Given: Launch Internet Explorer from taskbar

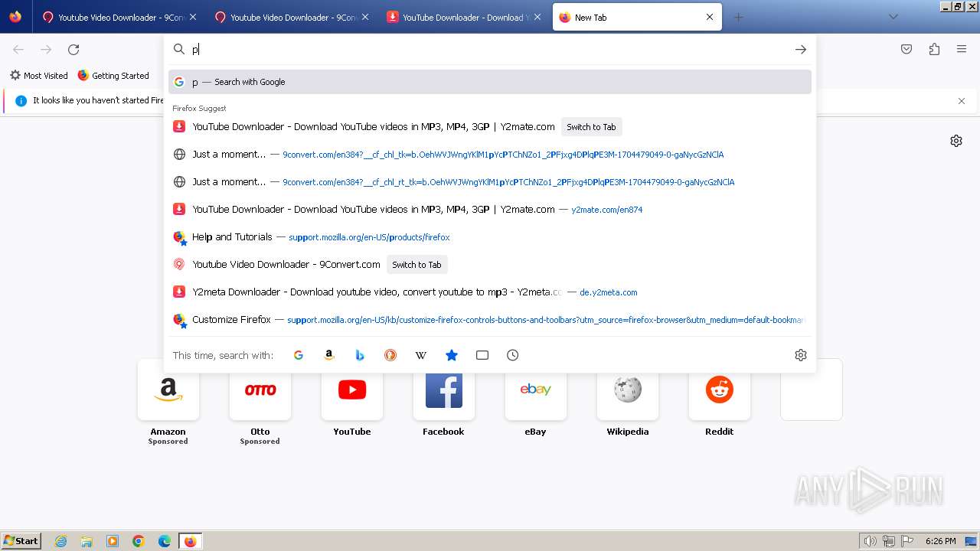Looking at the screenshot, I should click(x=61, y=541).
